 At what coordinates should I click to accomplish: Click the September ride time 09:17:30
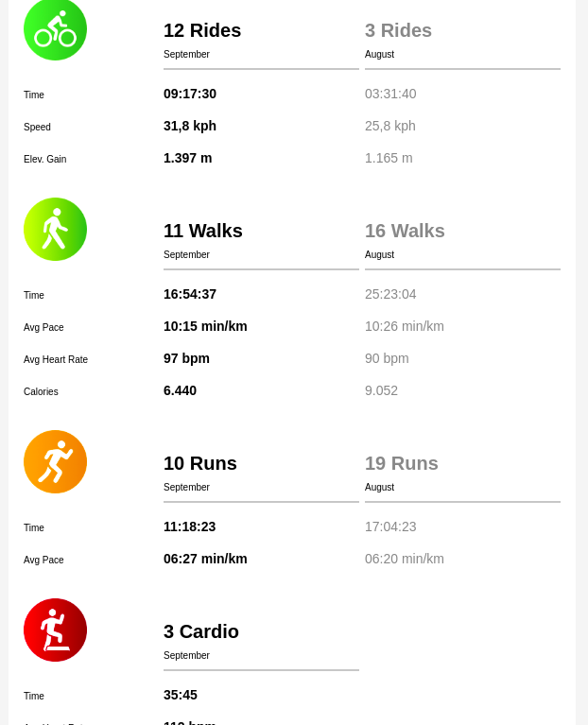click(x=190, y=94)
